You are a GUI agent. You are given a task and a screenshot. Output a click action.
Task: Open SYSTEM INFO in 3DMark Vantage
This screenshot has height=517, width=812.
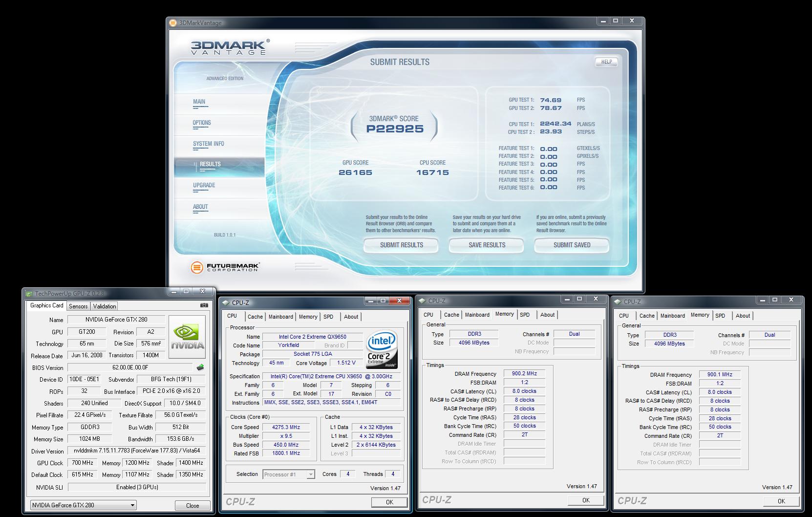[208, 144]
